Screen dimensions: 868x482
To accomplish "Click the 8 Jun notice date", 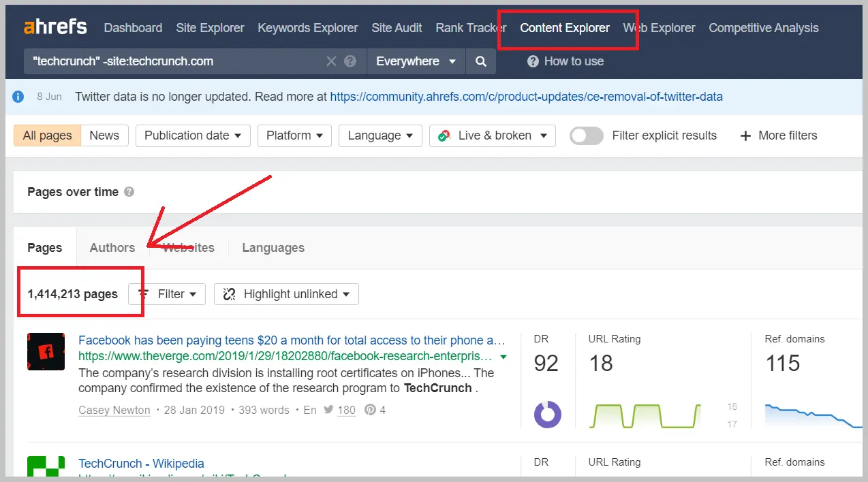I will [x=49, y=97].
